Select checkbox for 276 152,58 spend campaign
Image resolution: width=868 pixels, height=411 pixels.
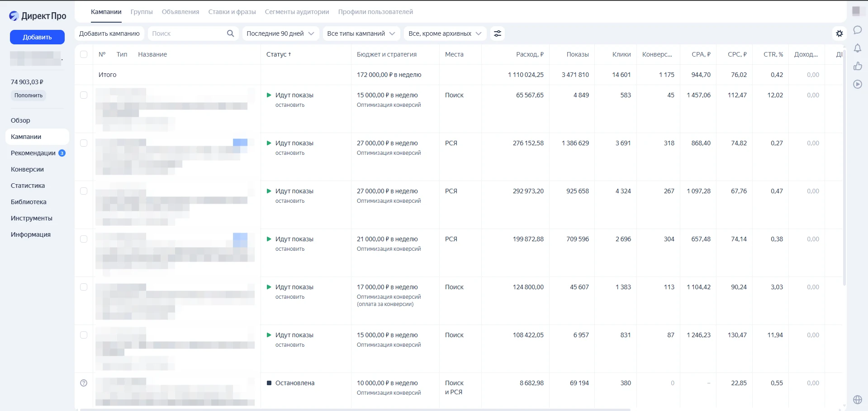pos(84,143)
